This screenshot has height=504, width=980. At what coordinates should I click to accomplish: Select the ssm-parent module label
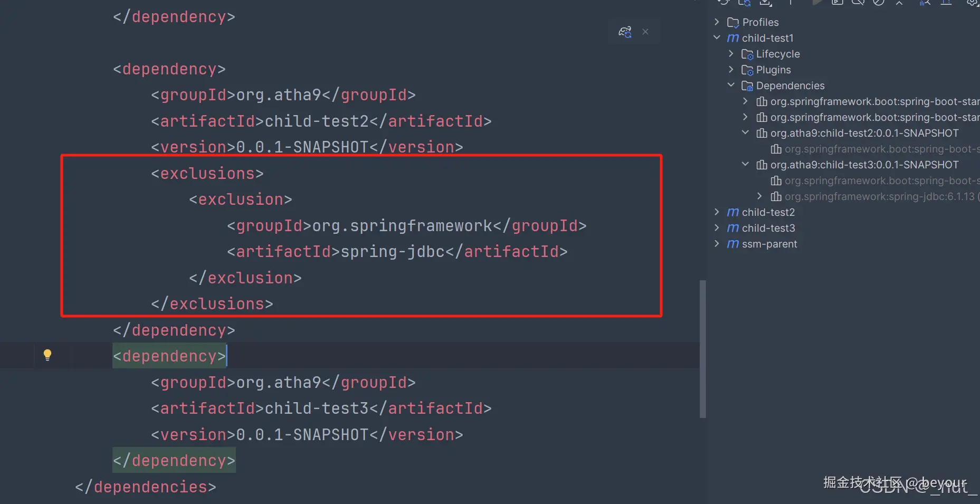click(x=769, y=244)
